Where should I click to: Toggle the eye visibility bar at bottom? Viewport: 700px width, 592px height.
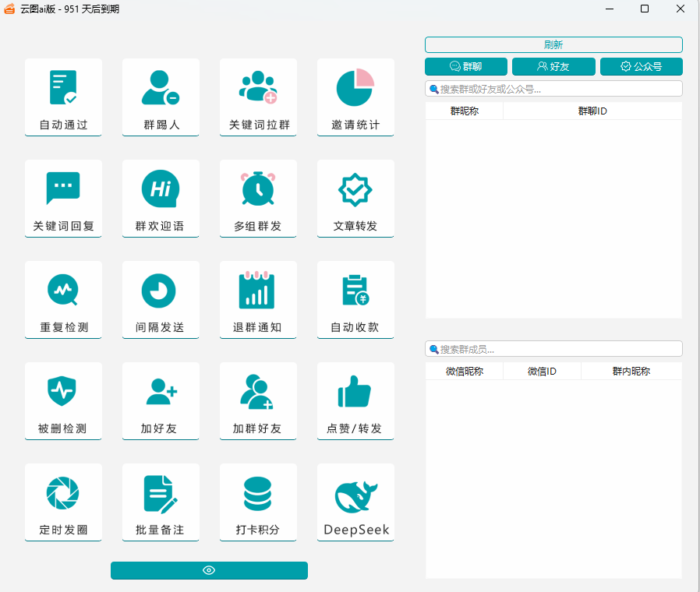click(209, 570)
